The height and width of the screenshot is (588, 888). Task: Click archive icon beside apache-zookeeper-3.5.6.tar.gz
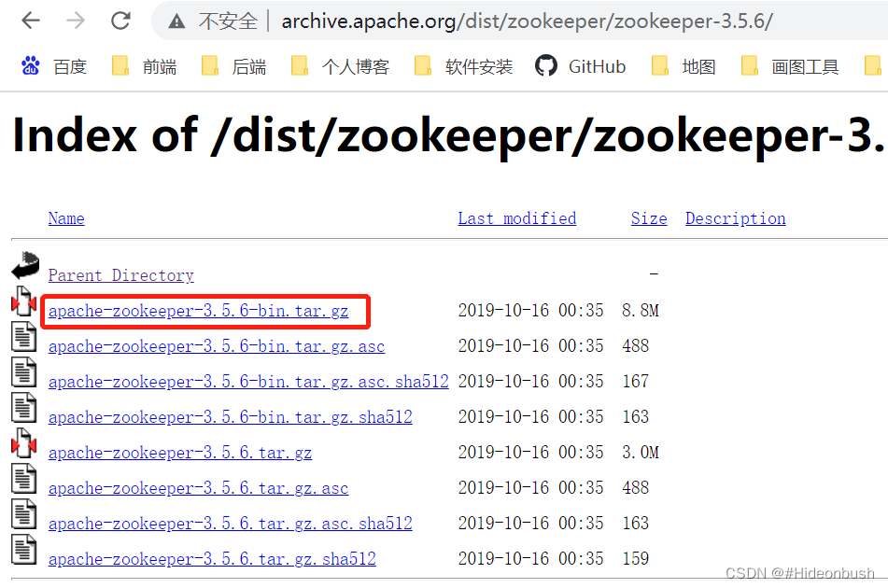pos(23,443)
